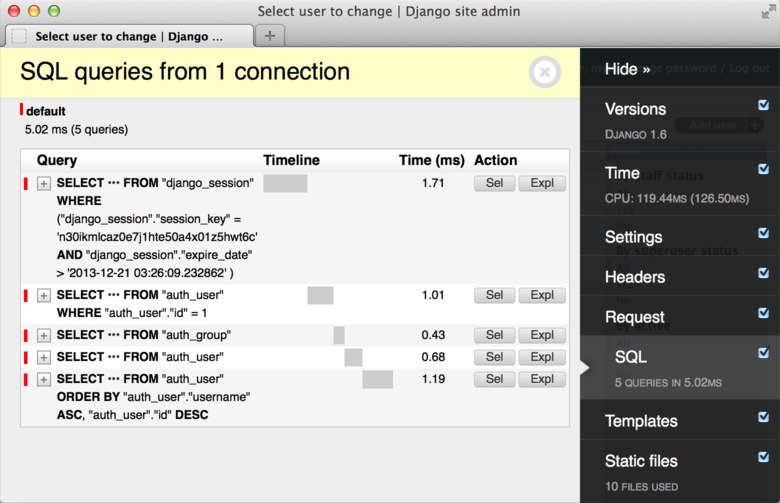Open the Versions panel
The image size is (780, 503).
pos(635,109)
